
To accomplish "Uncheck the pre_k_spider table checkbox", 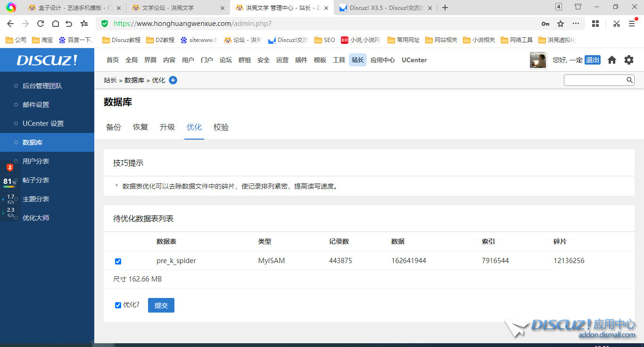I will [x=118, y=261].
